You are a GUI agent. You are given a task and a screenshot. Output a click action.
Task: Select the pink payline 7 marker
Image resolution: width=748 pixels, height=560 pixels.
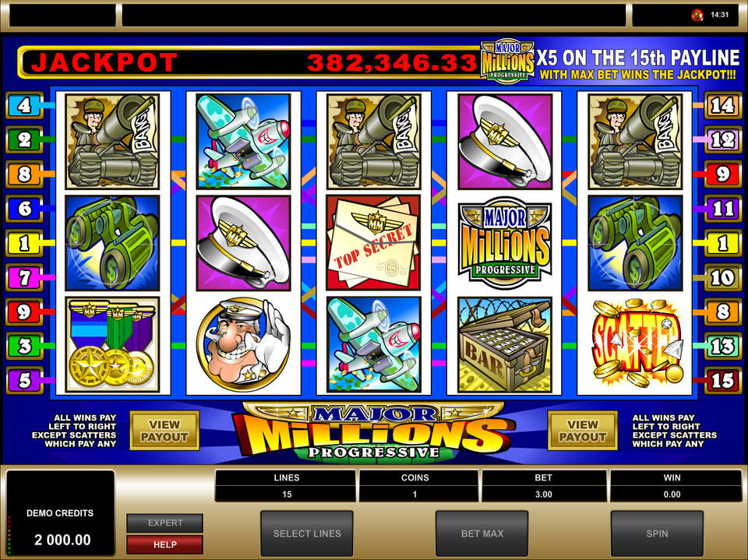click(x=24, y=277)
